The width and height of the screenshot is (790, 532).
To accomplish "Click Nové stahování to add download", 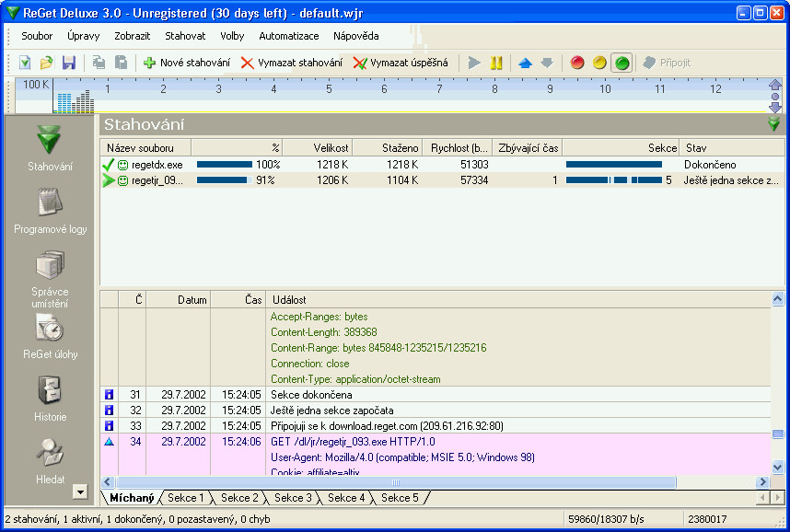I will (186, 63).
